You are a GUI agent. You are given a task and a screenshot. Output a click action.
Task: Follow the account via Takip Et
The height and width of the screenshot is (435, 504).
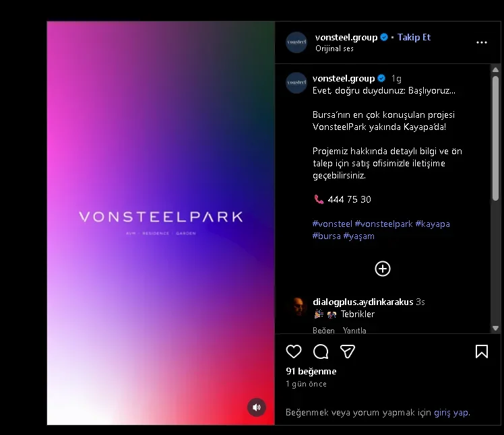point(414,37)
